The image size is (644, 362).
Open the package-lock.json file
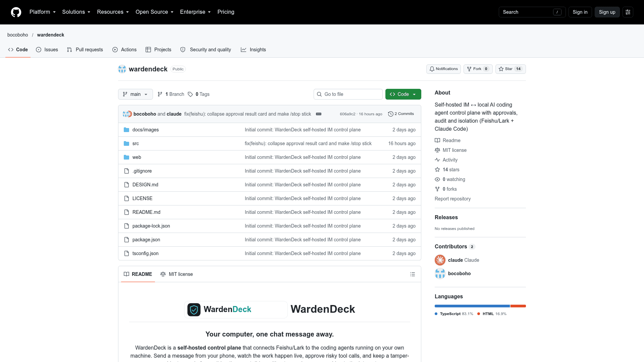(x=151, y=226)
